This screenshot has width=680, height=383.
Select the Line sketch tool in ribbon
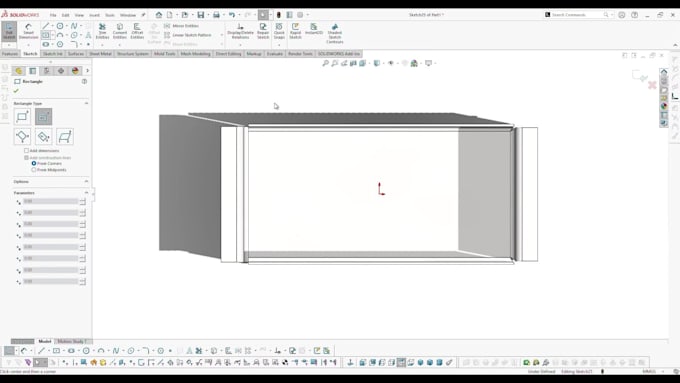tap(46, 26)
